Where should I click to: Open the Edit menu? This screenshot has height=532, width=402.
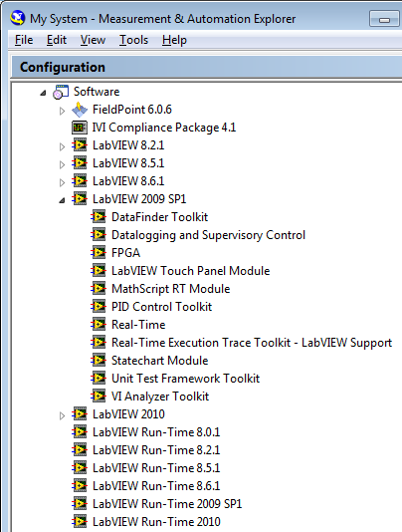click(x=57, y=40)
